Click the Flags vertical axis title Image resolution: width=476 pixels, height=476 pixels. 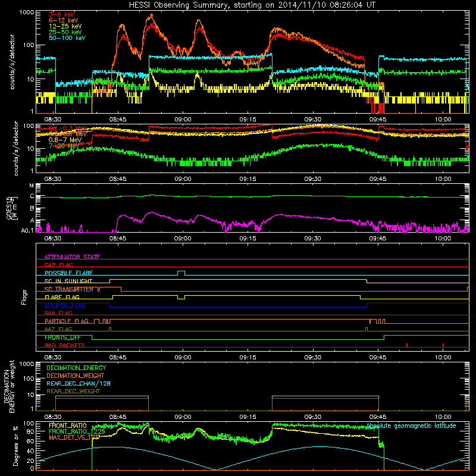click(24, 297)
